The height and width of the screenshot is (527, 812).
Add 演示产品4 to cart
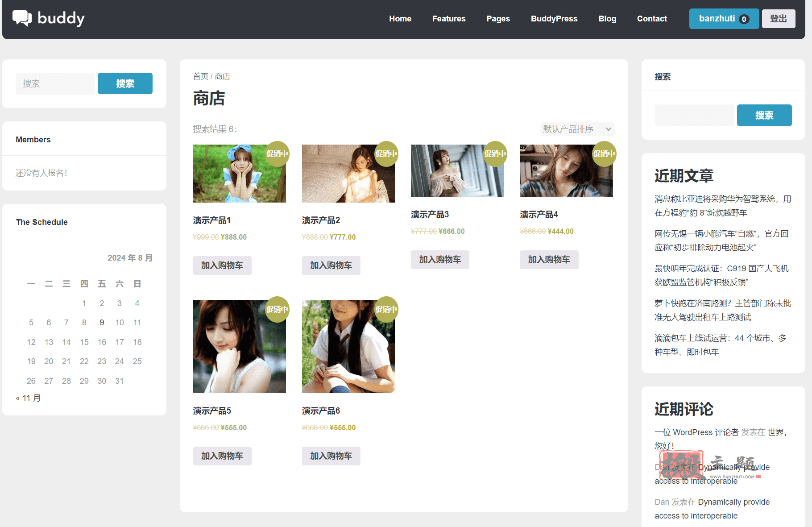[x=549, y=260]
